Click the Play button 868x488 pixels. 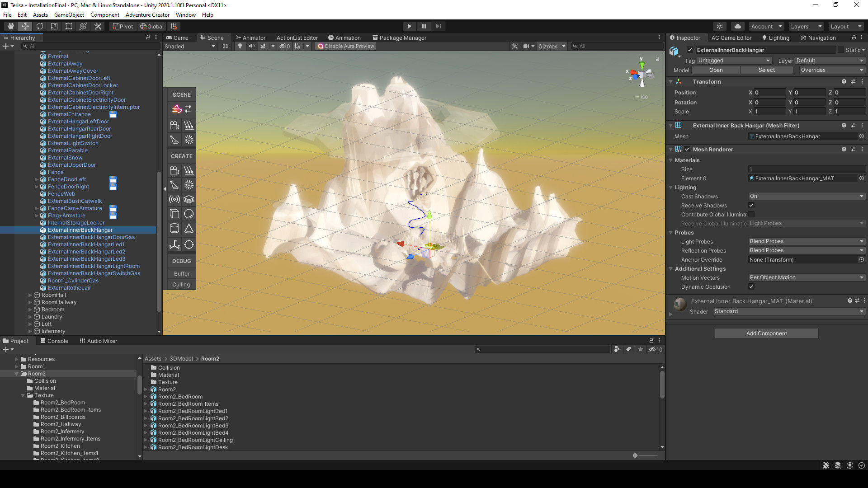tap(409, 26)
